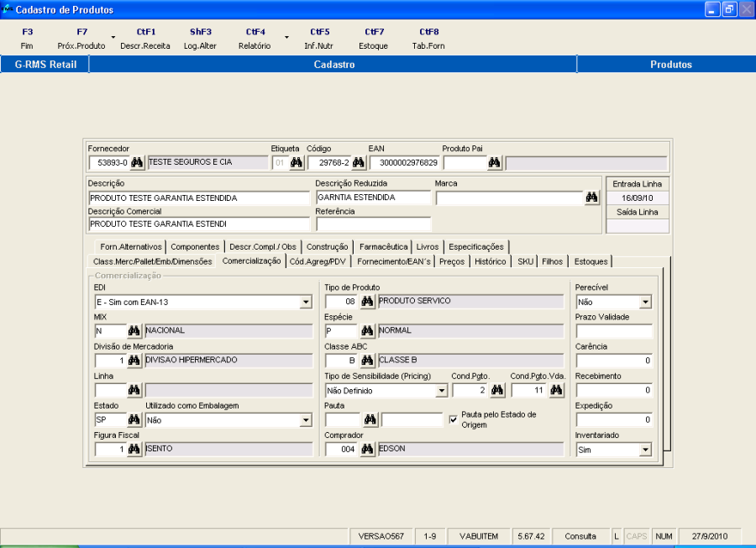This screenshot has height=548, width=756.
Task: Open CtF1 Descr.Receita
Action: (145, 39)
